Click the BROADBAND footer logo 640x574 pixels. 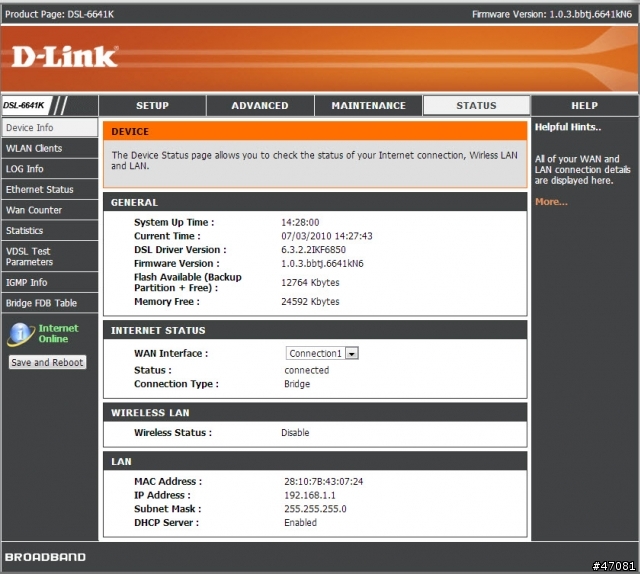coord(45,557)
